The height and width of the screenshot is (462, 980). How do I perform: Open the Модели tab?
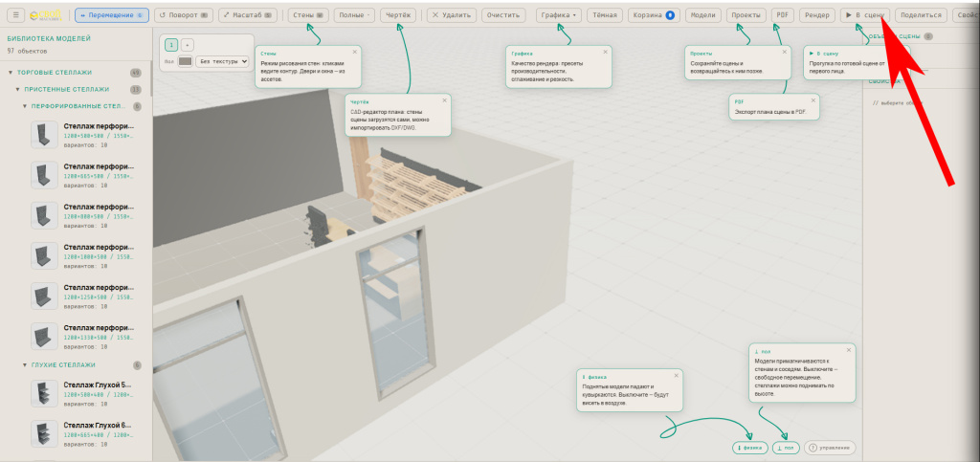(703, 15)
